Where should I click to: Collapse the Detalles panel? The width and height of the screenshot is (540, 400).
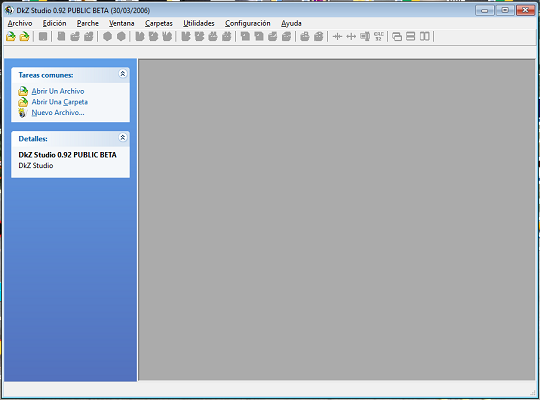(123, 137)
